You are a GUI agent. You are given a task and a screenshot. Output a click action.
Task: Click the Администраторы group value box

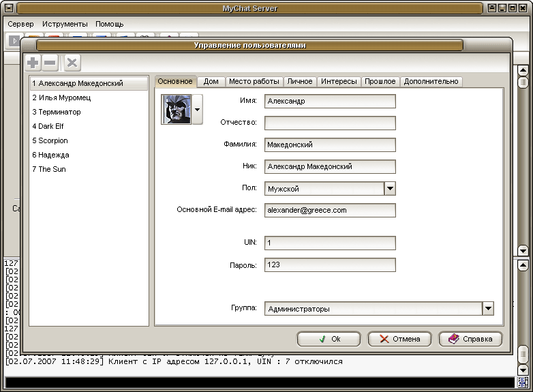pyautogui.click(x=374, y=309)
